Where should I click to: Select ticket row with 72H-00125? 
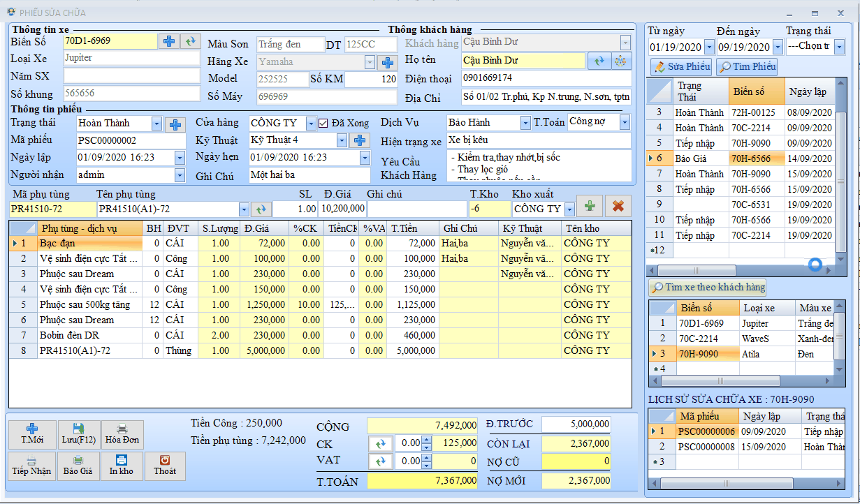point(742,112)
